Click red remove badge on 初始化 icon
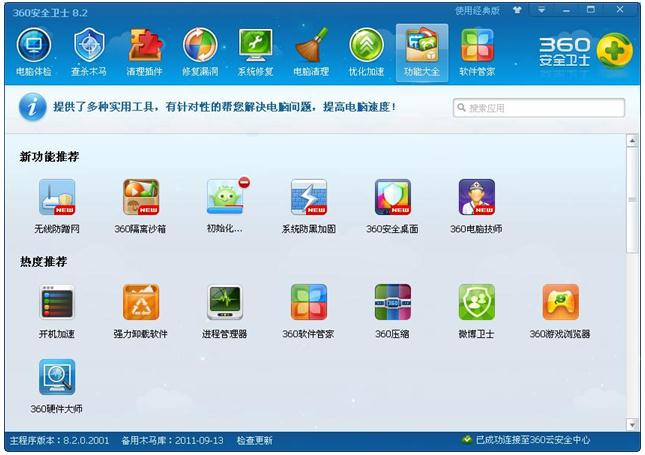This screenshot has height=455, width=645. pos(244,182)
